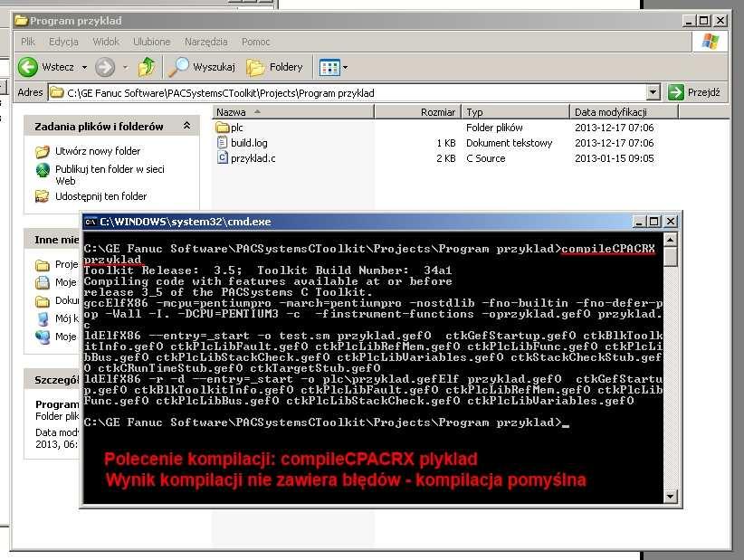Open the forward history dropdown arrow
The width and height of the screenshot is (744, 560).
(125, 67)
